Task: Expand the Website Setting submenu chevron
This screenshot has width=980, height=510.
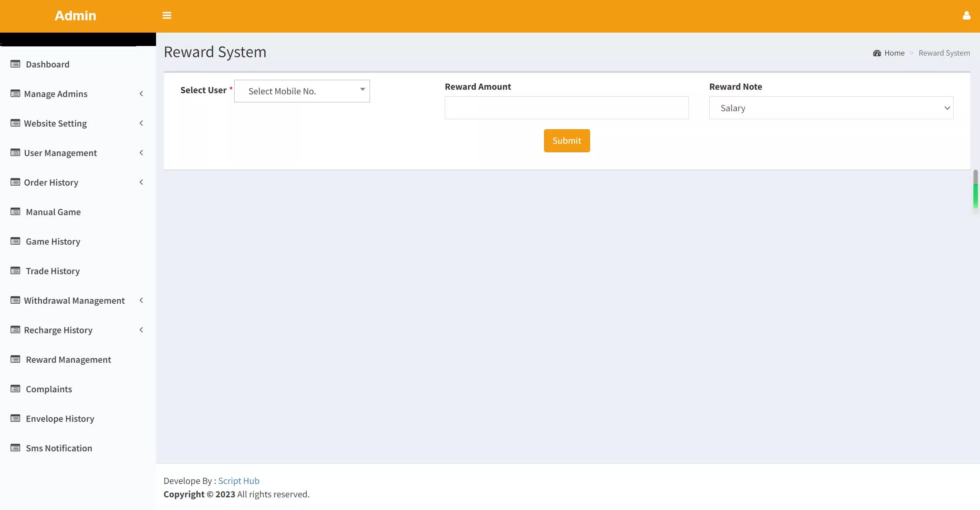Action: click(141, 123)
